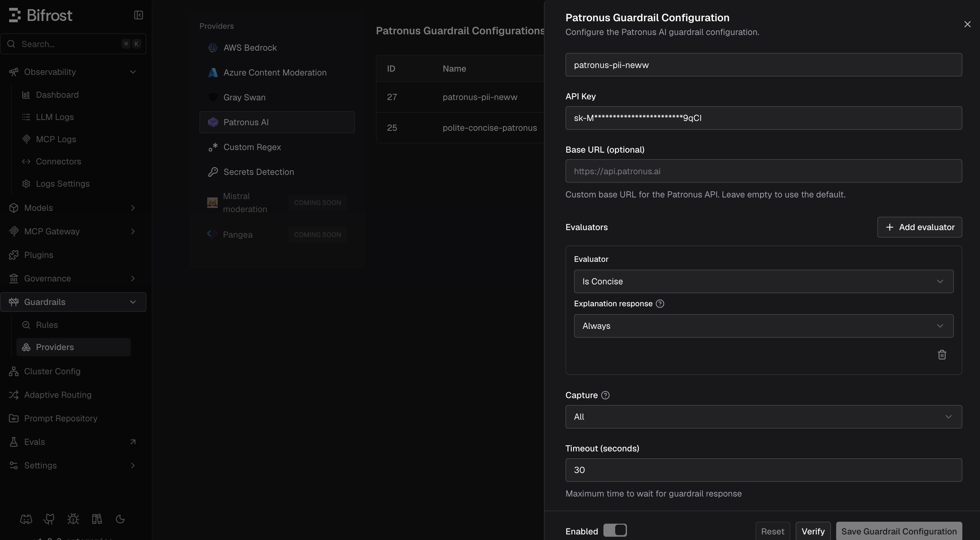This screenshot has height=540, width=980.
Task: Open the Explanation response Always dropdown
Action: [x=764, y=326]
